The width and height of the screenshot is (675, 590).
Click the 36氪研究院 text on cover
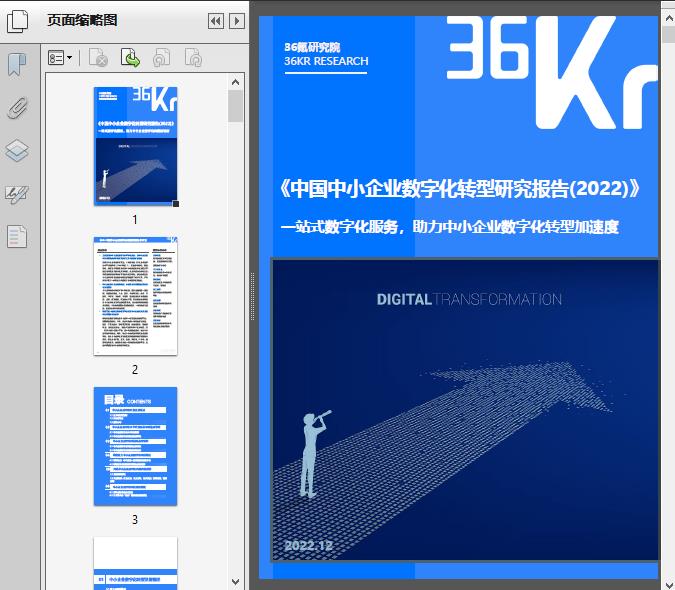pyautogui.click(x=312, y=47)
